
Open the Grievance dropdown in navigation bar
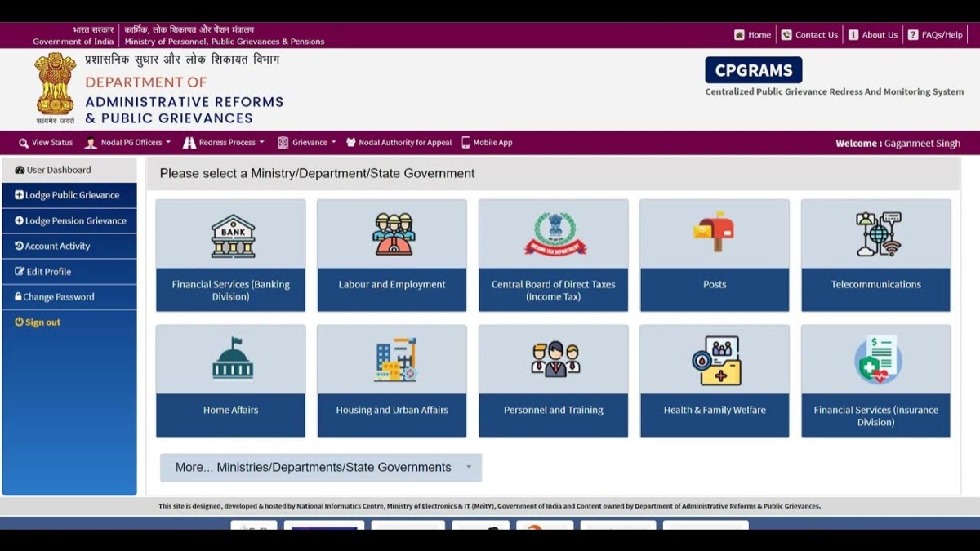tap(307, 143)
